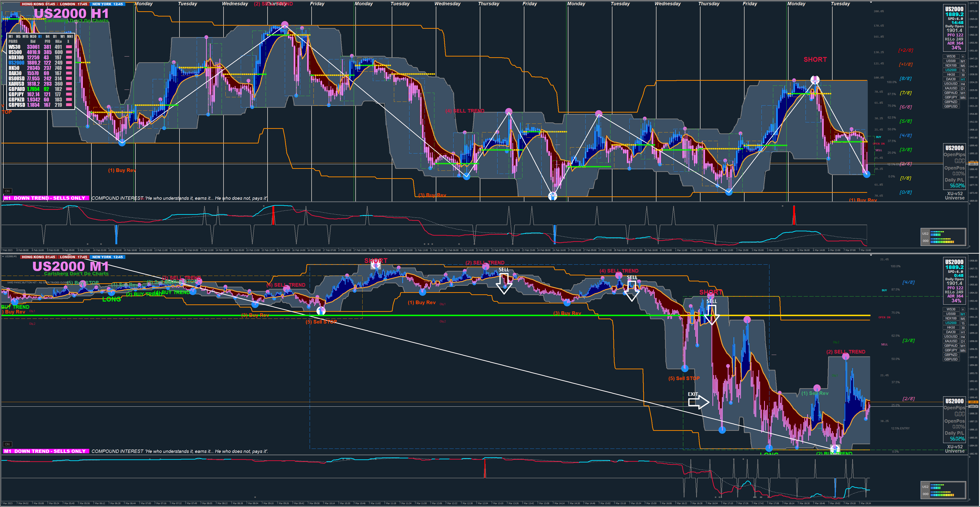The width and height of the screenshot is (980, 507).
Task: Select M15 timeframe in pairs dashboard header
Action: 25,37
